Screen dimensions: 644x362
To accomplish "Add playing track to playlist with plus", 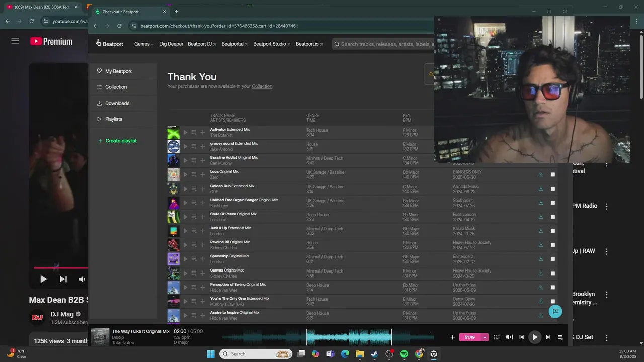I will pyautogui.click(x=452, y=337).
